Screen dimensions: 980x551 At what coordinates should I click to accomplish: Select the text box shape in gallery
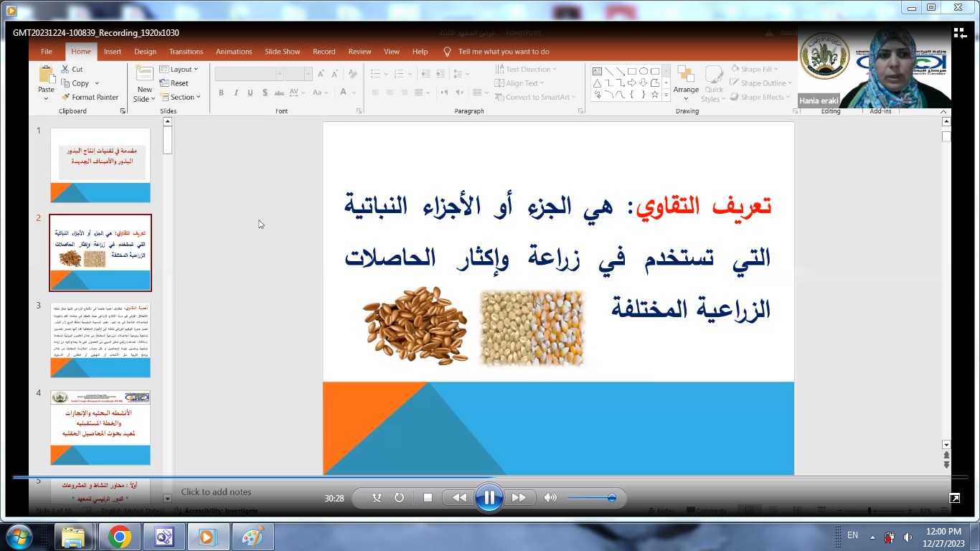tap(597, 72)
